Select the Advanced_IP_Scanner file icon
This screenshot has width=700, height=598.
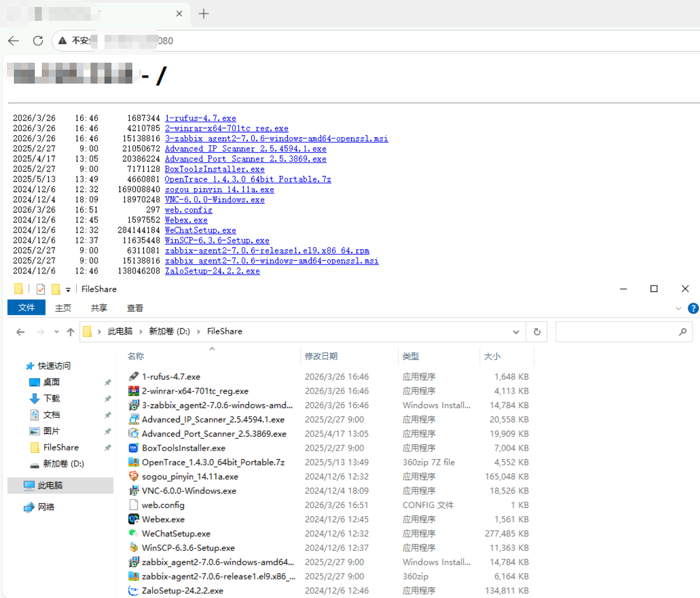pyautogui.click(x=133, y=419)
